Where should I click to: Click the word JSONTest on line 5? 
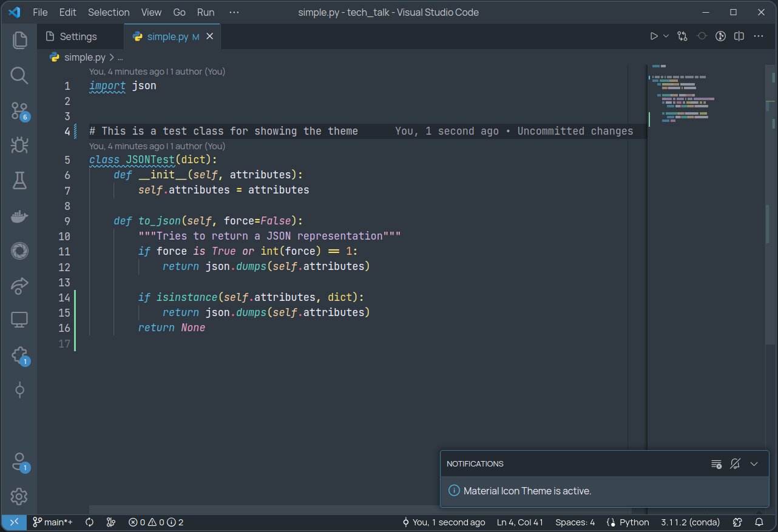click(151, 160)
